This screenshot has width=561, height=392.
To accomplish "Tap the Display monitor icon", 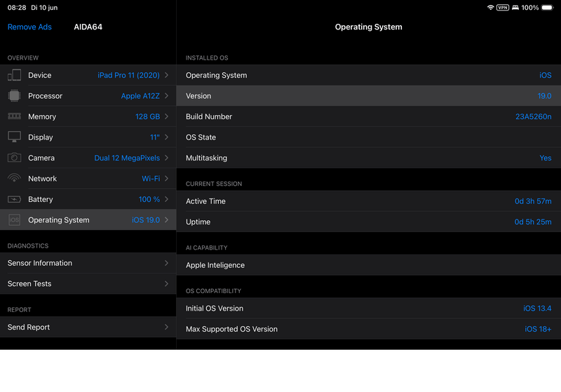I will [14, 137].
